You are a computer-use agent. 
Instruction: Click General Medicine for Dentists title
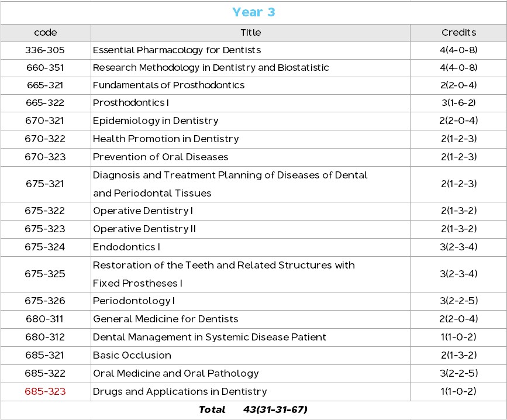tap(165, 319)
